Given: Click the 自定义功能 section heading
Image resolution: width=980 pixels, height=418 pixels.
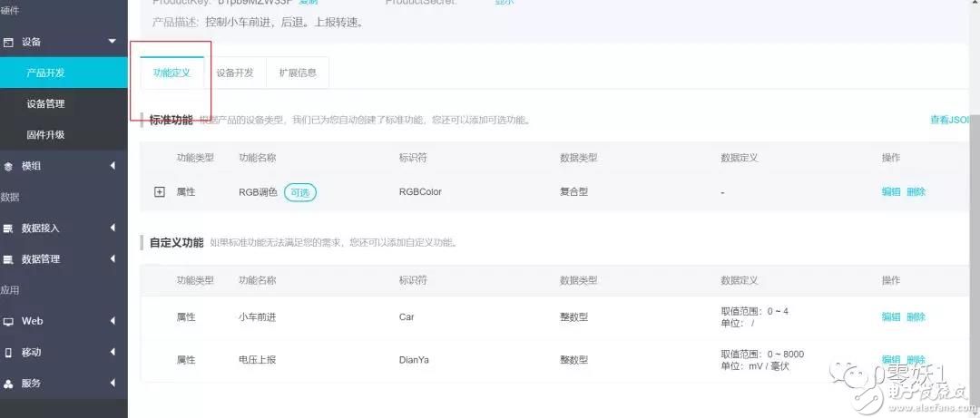Looking at the screenshot, I should (x=176, y=242).
